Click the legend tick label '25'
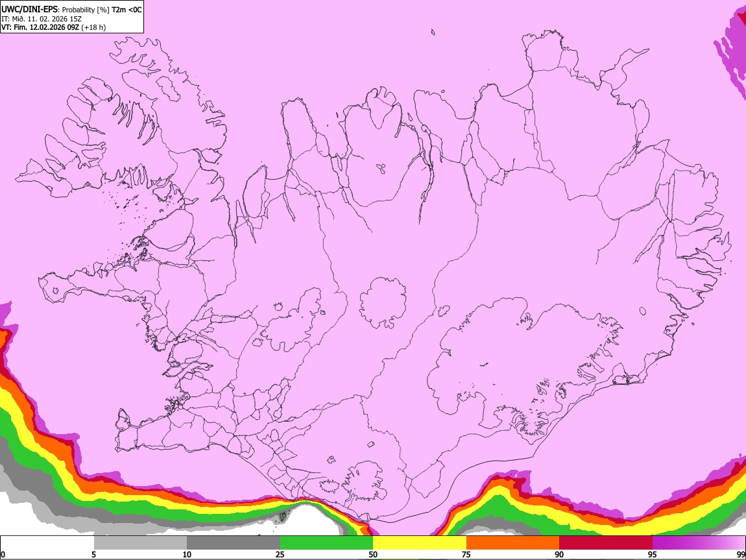Viewport: 746px width, 560px height. tap(280, 554)
